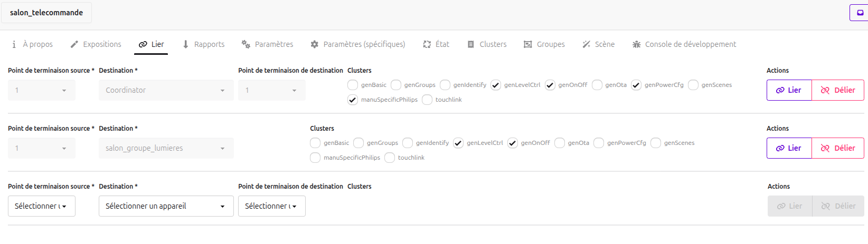Image resolution: width=868 pixels, height=244 pixels.
Task: Open the Rapports tab
Action: coord(203,44)
